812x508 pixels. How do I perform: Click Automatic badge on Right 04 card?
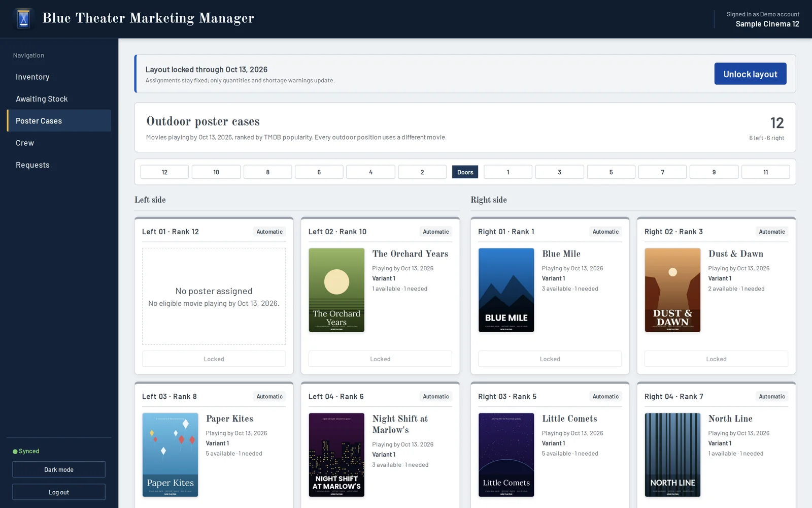click(772, 396)
